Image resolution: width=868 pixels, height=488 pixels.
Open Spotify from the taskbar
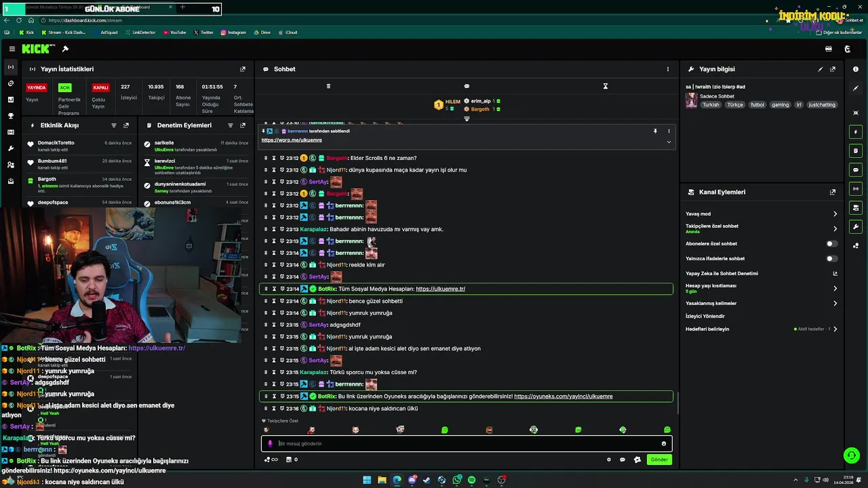pyautogui.click(x=471, y=480)
